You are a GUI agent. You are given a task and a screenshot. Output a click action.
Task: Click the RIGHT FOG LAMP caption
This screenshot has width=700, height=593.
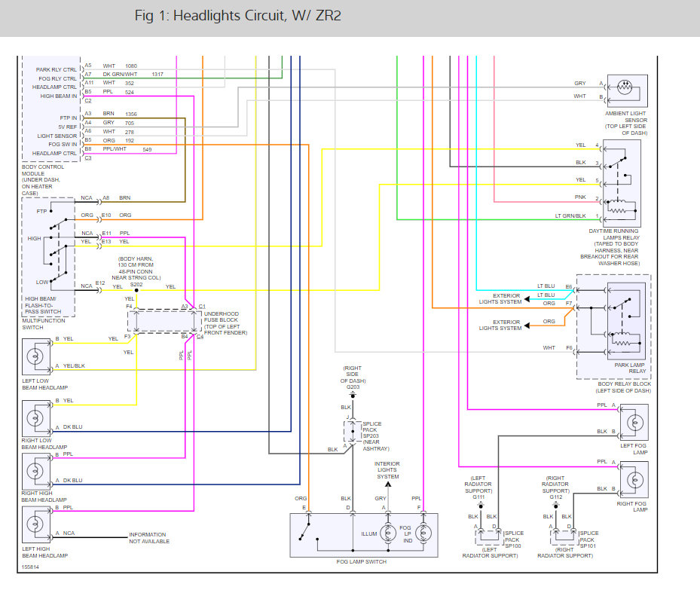click(632, 506)
